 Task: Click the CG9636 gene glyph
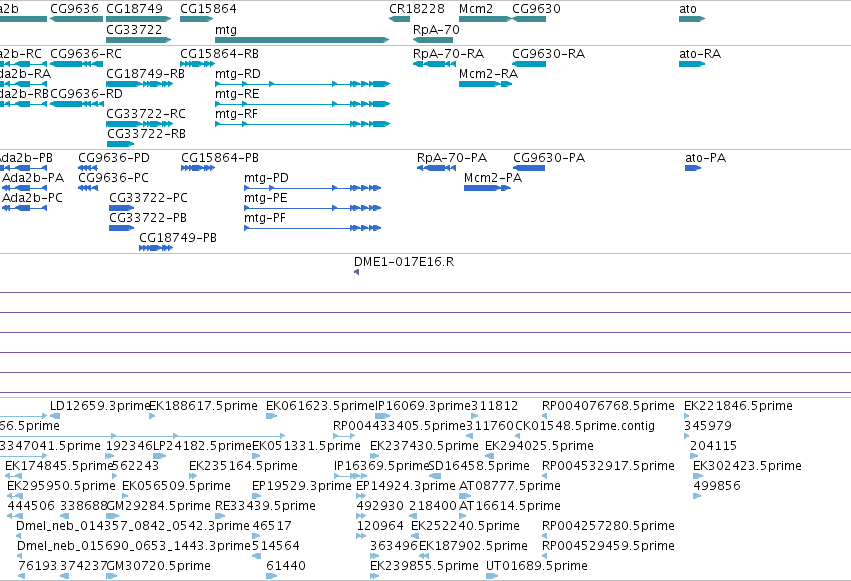76,19
